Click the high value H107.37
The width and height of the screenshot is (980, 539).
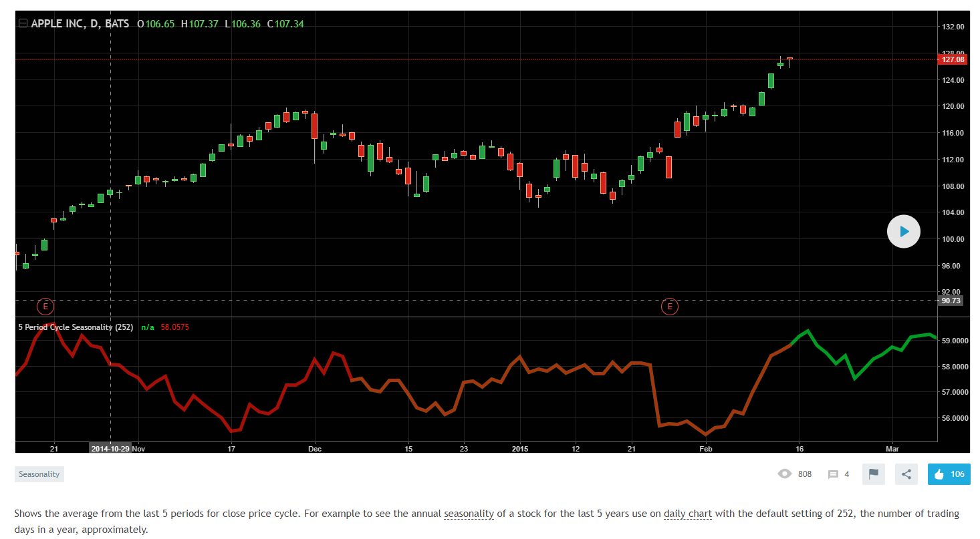[x=200, y=24]
